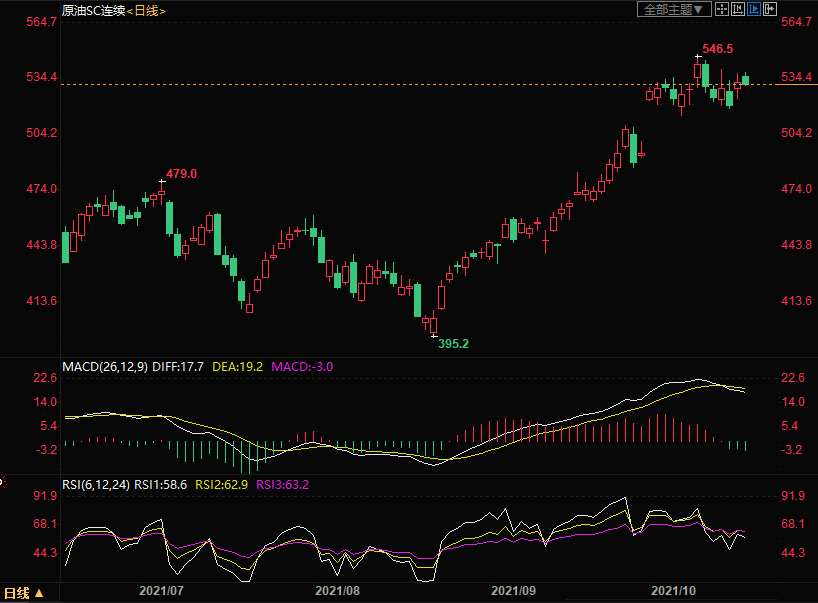Click the interval range measurement icon
The width and height of the screenshot is (818, 603).
pyautogui.click(x=739, y=9)
